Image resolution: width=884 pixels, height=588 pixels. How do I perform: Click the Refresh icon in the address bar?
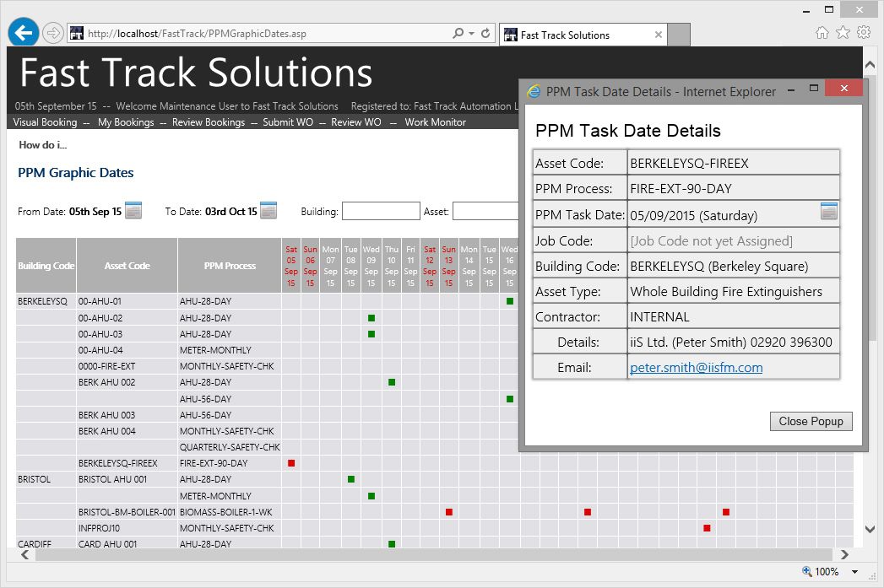(x=485, y=34)
